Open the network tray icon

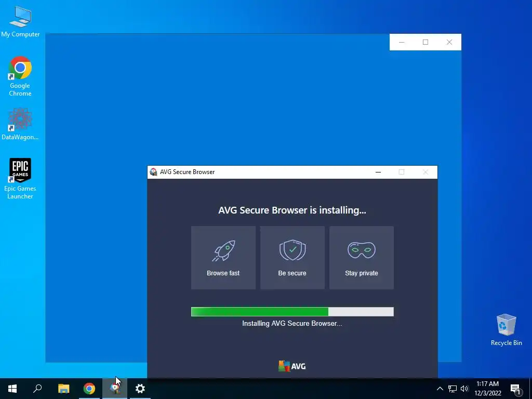click(453, 389)
